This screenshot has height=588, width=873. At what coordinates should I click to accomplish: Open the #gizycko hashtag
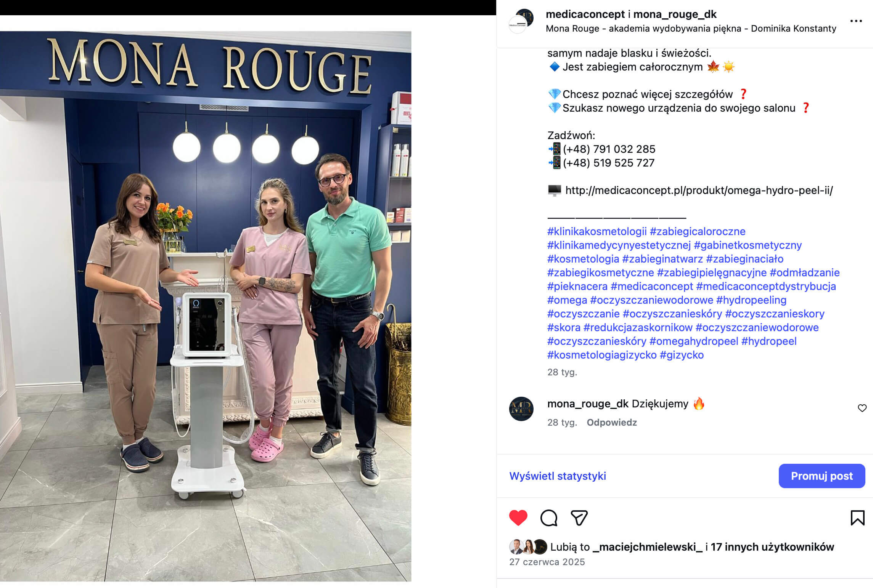point(682,355)
